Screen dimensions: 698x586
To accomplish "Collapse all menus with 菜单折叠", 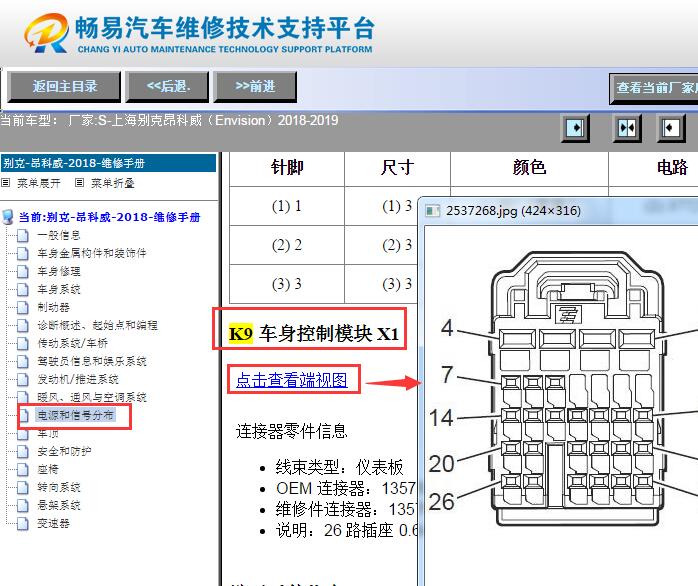I will (x=113, y=183).
